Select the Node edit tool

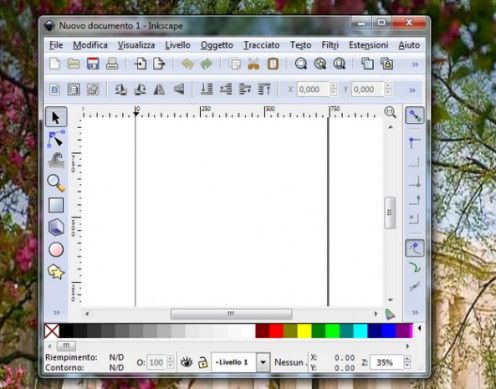point(56,139)
